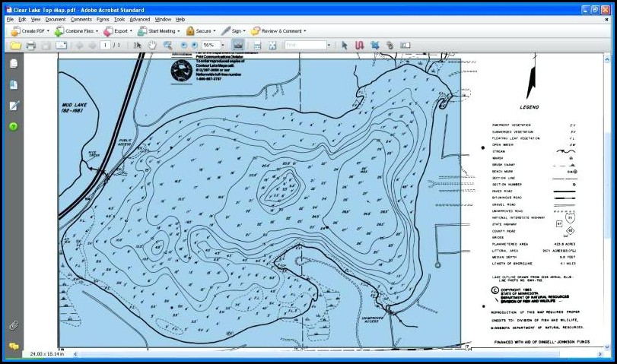Open the Signatures panel in sidebar
Viewport: 617px width, 364px height.
click(14, 105)
